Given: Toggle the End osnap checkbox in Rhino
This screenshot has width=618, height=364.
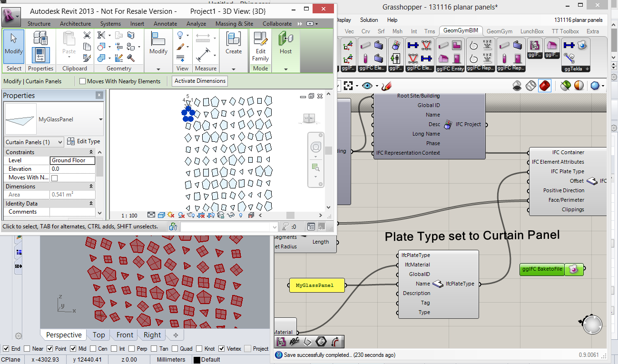Looking at the screenshot, I should click(x=6, y=349).
